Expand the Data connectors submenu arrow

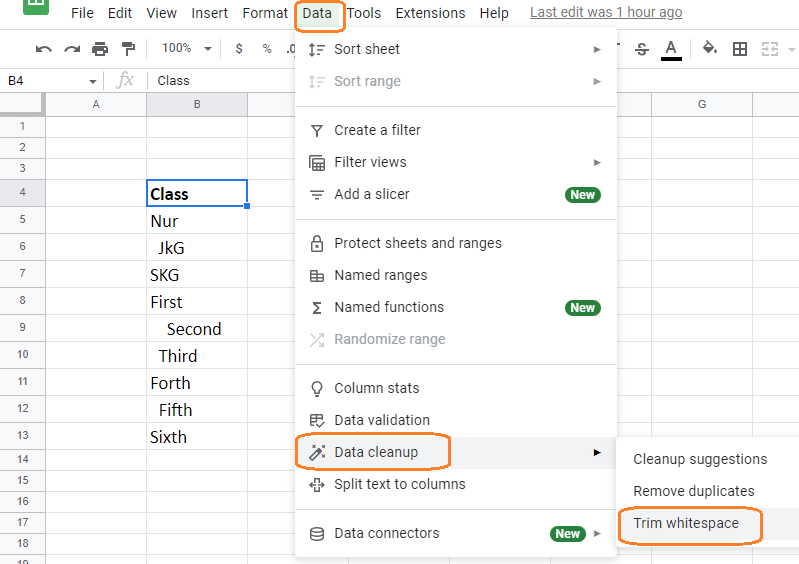click(x=597, y=533)
